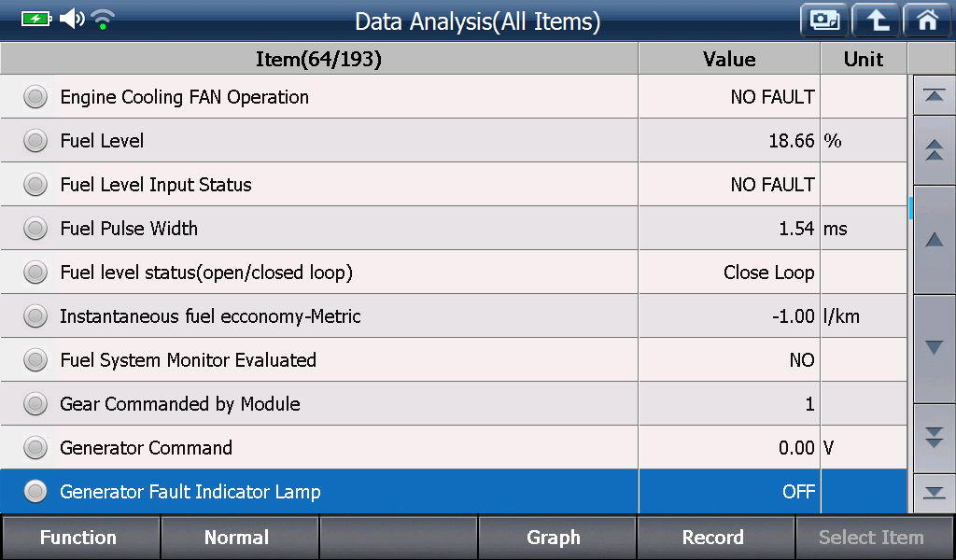Select the Fuel Pulse Width radio button

pos(35,229)
